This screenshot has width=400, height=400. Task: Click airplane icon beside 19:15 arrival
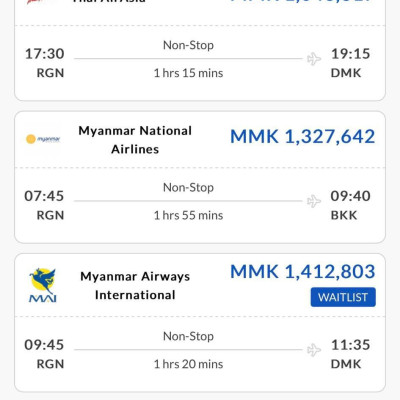(314, 59)
